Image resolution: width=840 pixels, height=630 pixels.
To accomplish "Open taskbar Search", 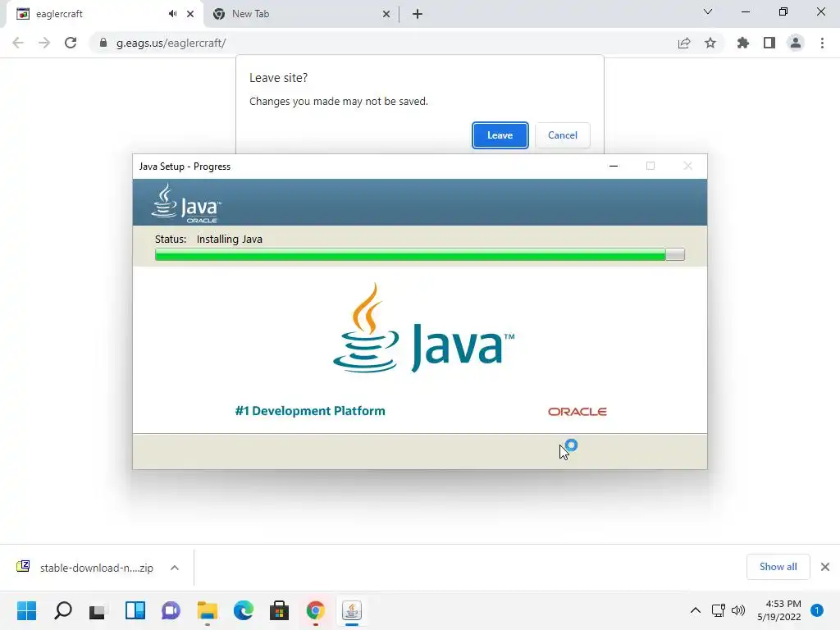I will pyautogui.click(x=63, y=610).
